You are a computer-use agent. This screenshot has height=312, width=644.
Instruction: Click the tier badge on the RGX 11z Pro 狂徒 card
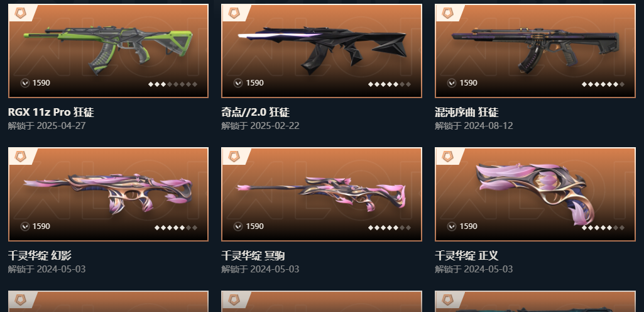pos(20,13)
